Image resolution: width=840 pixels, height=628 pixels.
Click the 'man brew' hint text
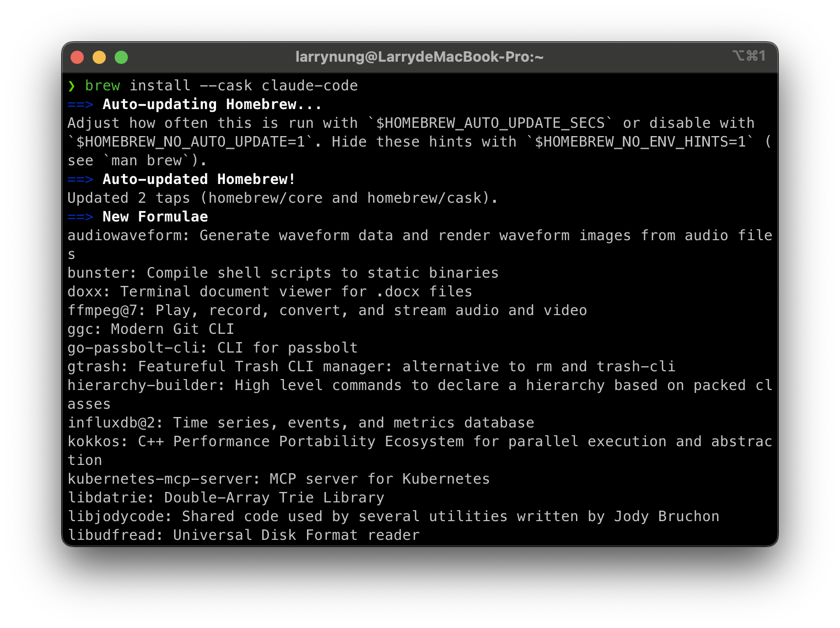[x=147, y=161]
